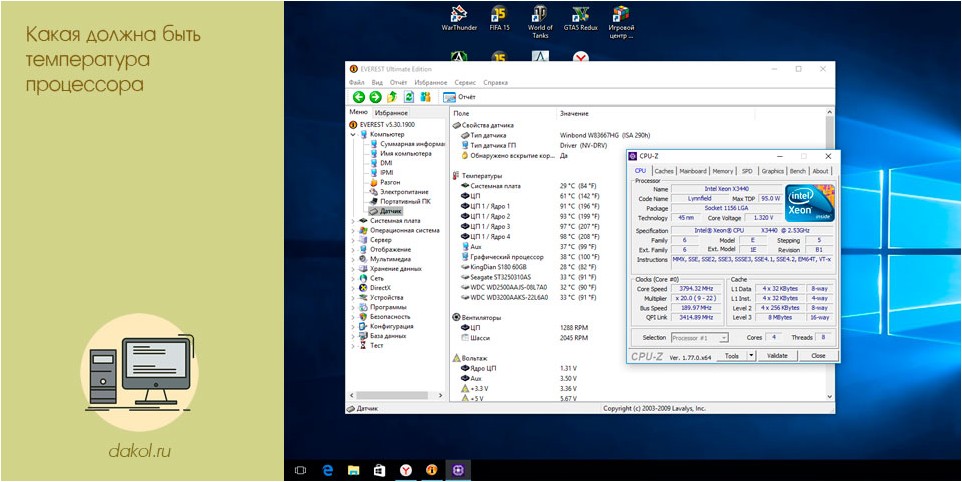Select Суммарная информация tree item

coord(407,143)
